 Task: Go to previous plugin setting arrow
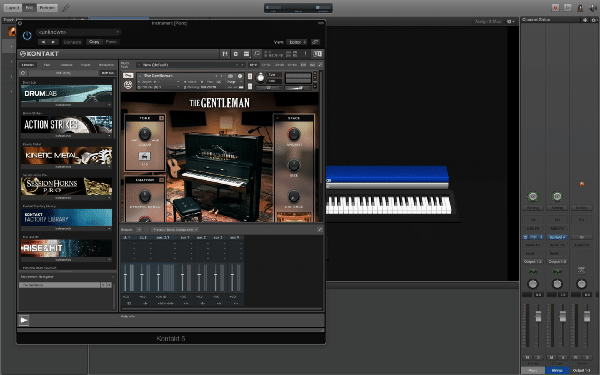point(43,42)
